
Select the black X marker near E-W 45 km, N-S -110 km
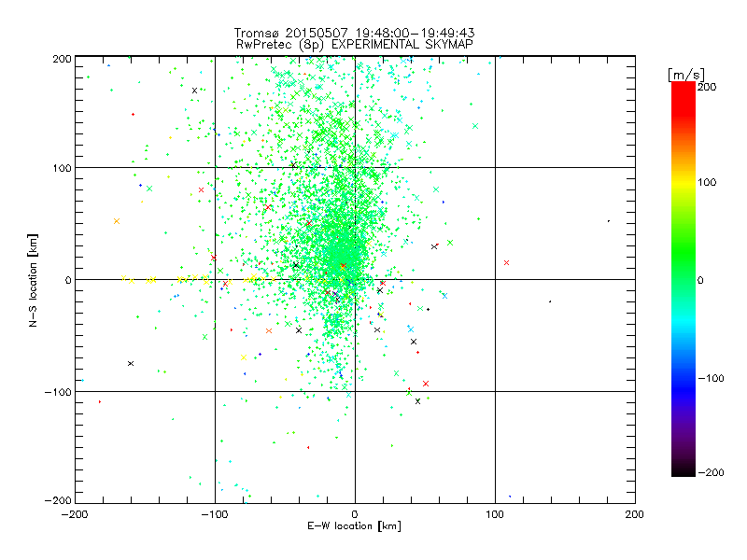417,401
